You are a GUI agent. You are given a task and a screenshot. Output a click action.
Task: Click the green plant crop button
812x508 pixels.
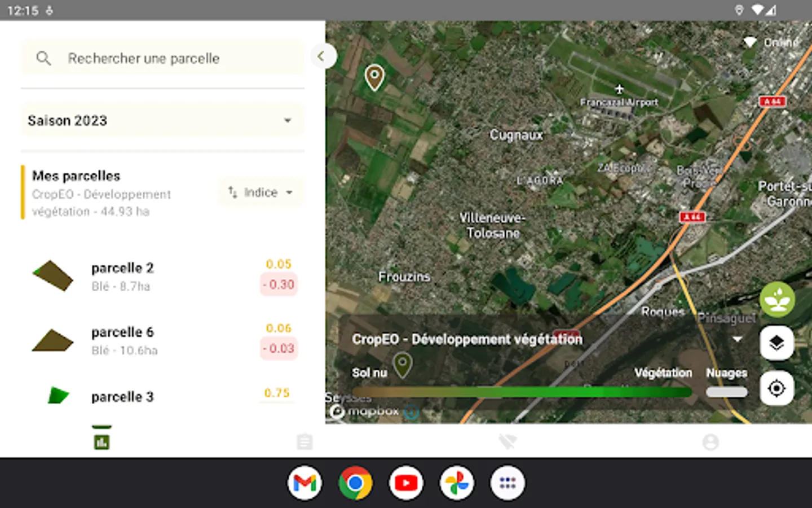point(777,299)
